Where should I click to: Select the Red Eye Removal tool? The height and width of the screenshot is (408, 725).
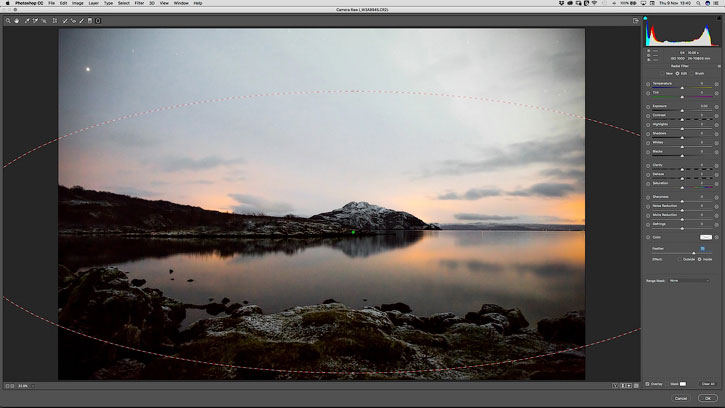coord(73,21)
